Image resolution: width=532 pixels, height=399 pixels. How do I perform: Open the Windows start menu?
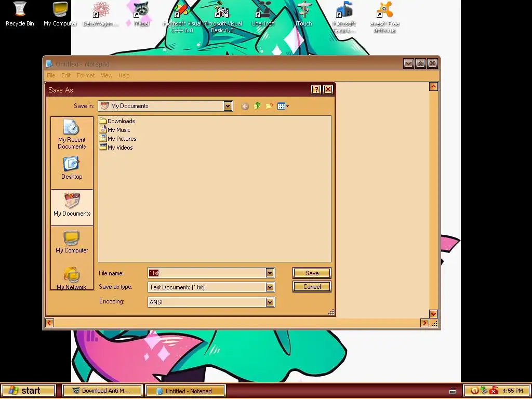(28, 391)
